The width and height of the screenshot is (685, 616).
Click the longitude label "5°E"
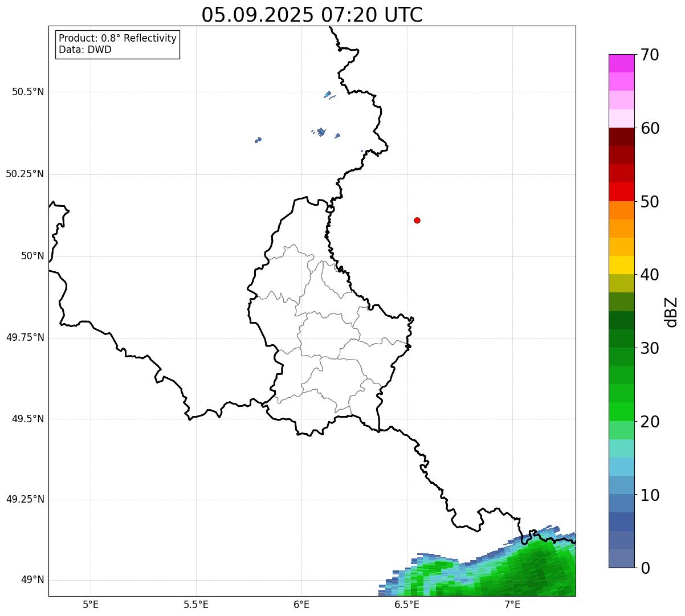[x=91, y=605]
